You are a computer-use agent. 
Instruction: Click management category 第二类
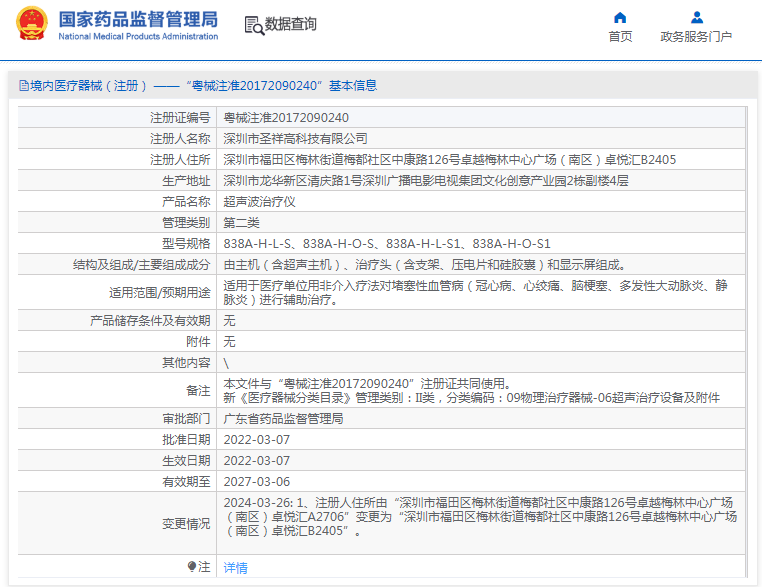click(241, 223)
